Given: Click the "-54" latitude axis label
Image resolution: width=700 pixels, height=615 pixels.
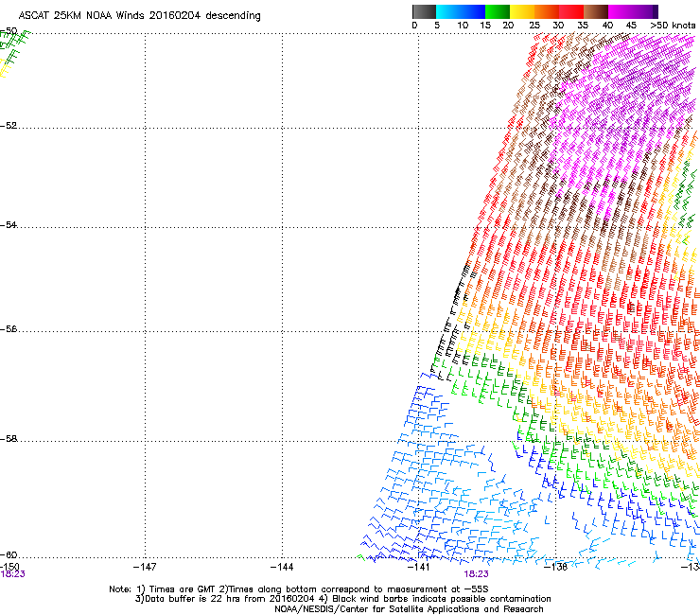Looking at the screenshot, I should click(9, 225).
